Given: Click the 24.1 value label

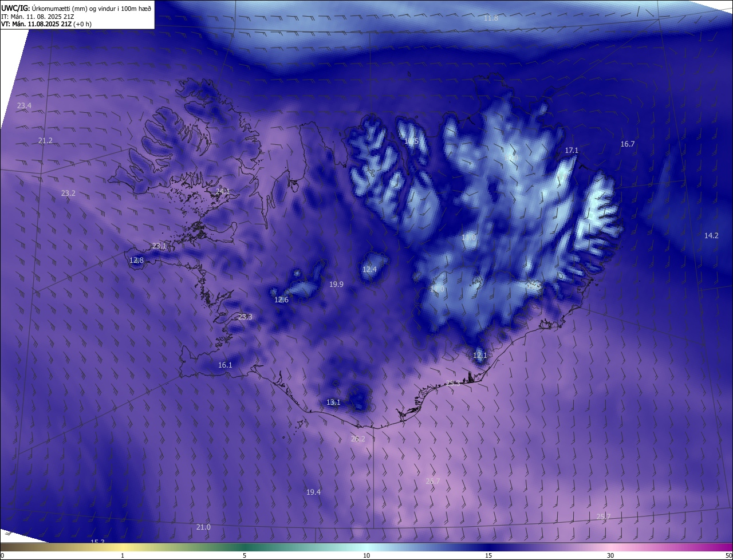Looking at the screenshot, I should coord(222,191).
